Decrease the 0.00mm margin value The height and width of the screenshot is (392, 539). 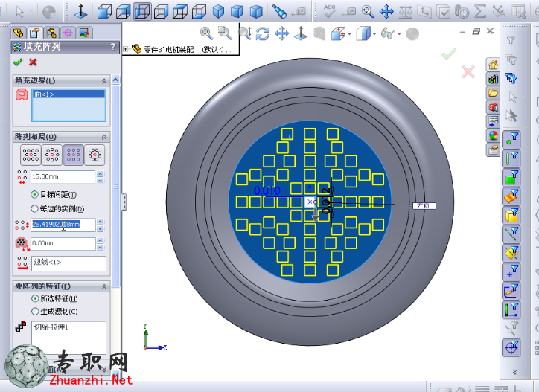(101, 247)
